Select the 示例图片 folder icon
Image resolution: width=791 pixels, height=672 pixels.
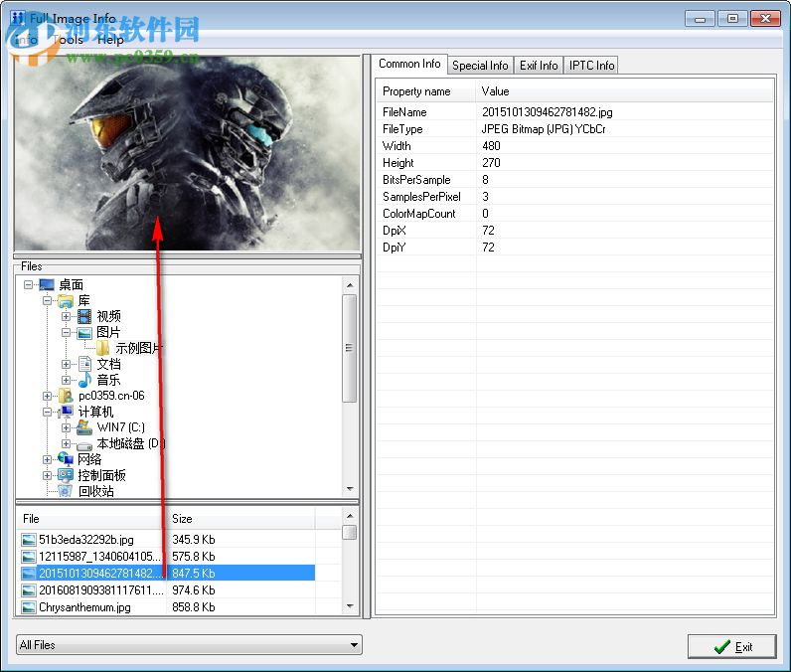click(103, 348)
